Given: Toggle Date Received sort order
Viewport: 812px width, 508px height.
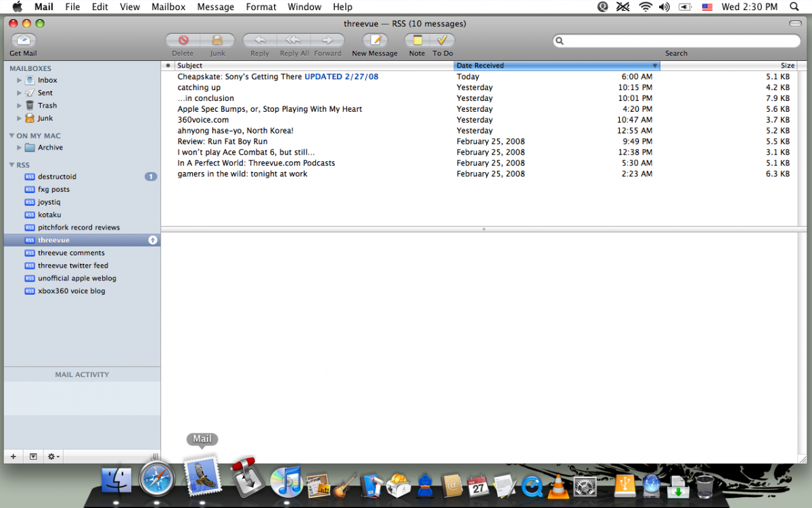Looking at the screenshot, I should [556, 66].
